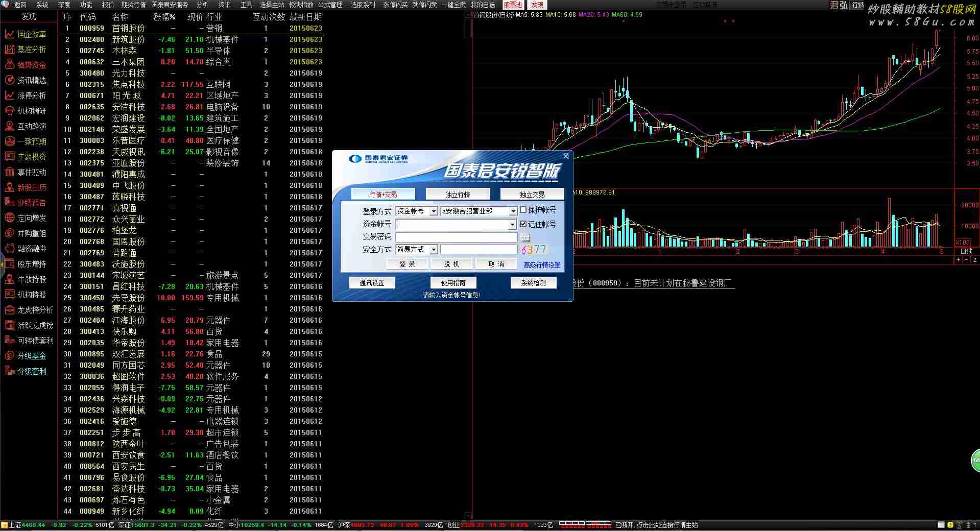Uncheck the 记住帐号 checkbox
The width and height of the screenshot is (980, 531).
[x=523, y=224]
